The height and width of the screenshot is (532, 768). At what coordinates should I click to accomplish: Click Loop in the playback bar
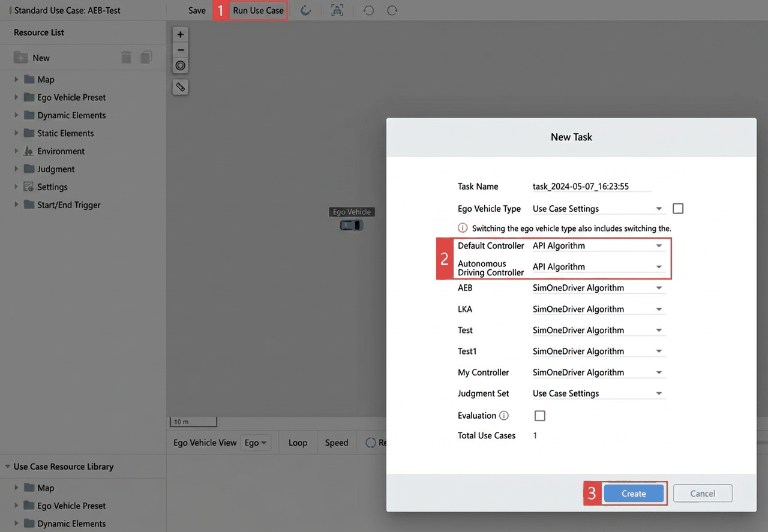click(298, 443)
